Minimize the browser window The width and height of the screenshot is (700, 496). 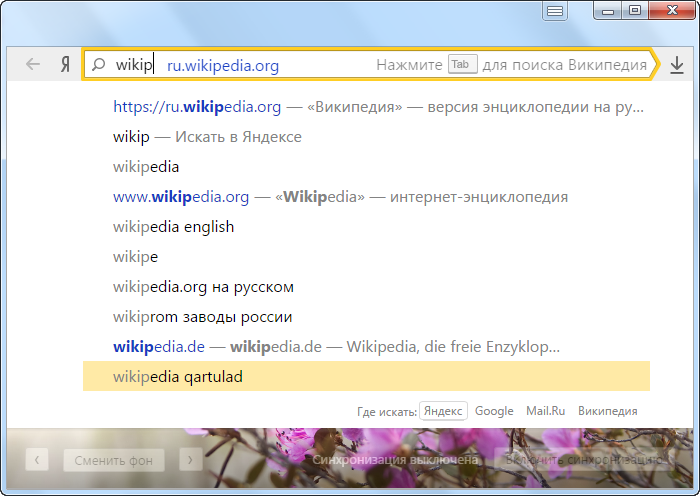(608, 11)
